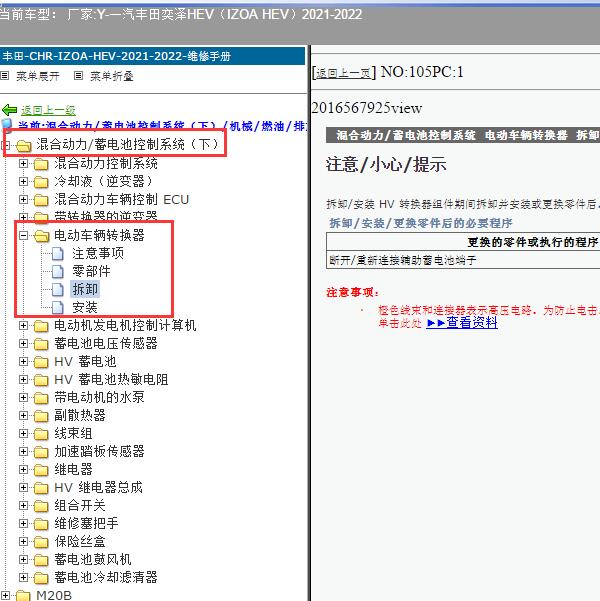Viewport: 600px width, 601px height.
Task: Open the 查看资料 link
Action: [462, 323]
